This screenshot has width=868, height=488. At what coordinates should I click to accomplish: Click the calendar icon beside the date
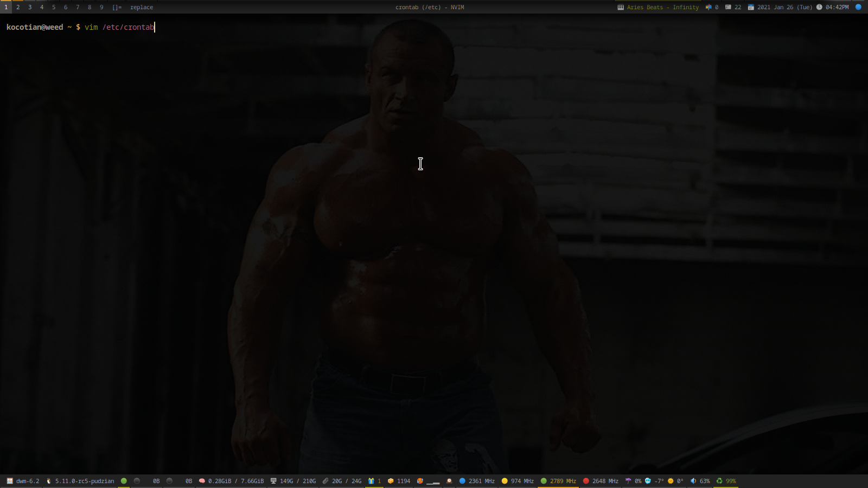(x=751, y=7)
